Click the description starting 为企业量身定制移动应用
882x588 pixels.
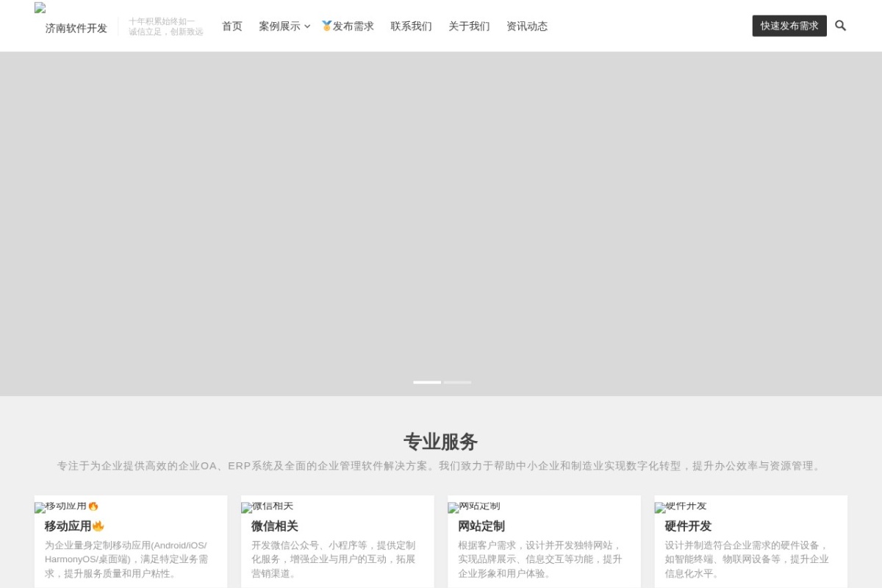coord(126,559)
